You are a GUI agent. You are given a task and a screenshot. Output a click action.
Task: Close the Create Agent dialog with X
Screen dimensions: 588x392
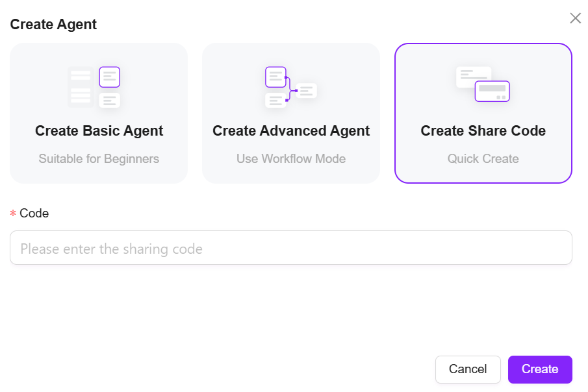(x=575, y=18)
